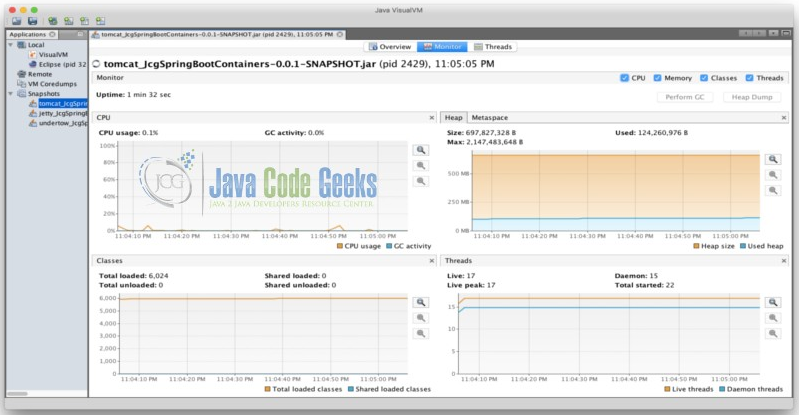The height and width of the screenshot is (415, 799).
Task: Fit the Classes chart to scale
Action: [x=421, y=333]
